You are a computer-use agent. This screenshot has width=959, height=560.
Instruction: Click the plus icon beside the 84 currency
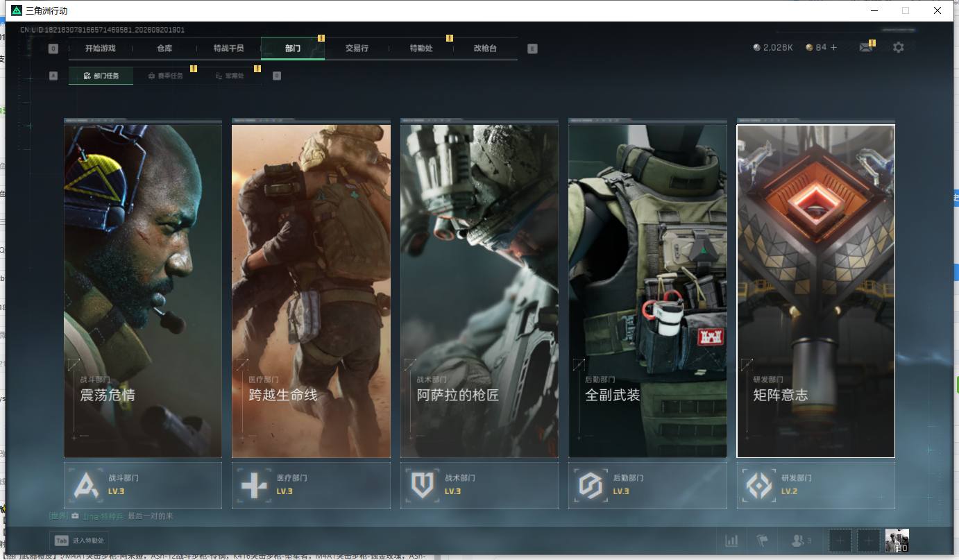833,48
